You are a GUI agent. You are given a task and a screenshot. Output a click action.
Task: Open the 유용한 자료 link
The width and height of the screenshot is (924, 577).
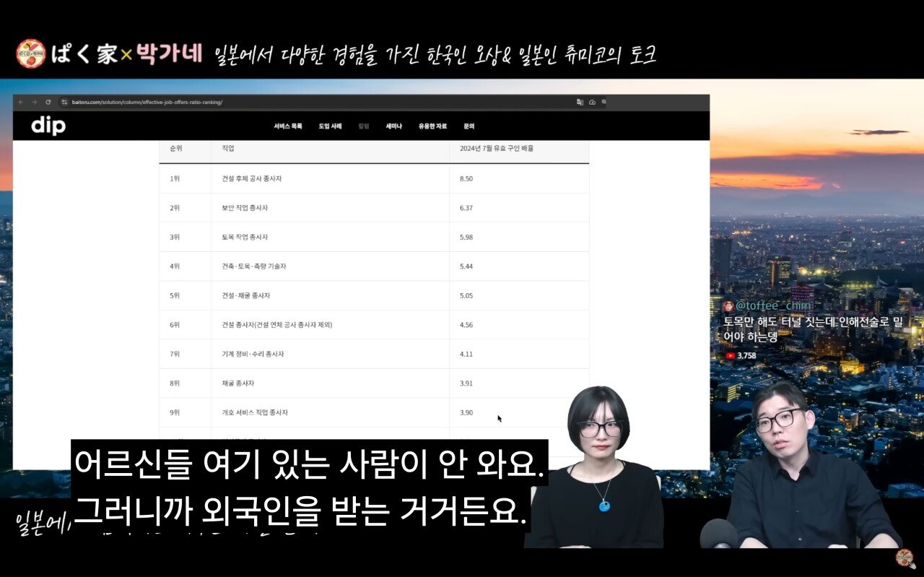(432, 126)
